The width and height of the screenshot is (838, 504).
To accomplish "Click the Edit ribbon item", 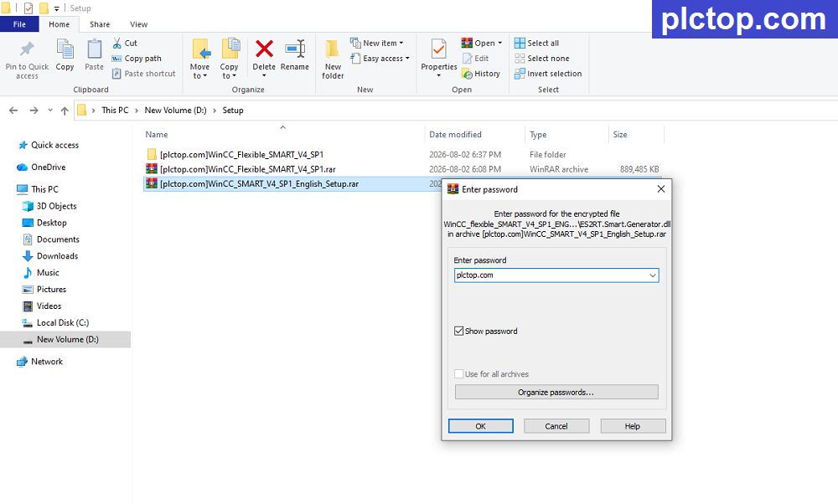I will click(476, 59).
